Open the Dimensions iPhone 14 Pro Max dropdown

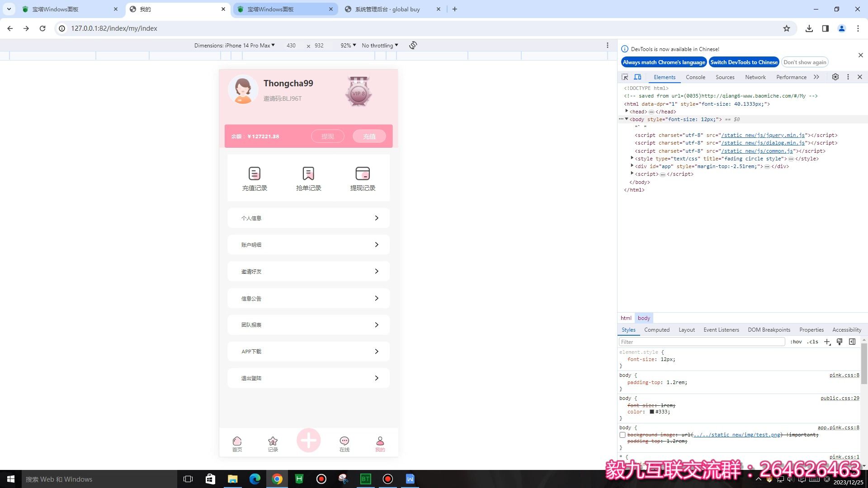click(x=234, y=46)
